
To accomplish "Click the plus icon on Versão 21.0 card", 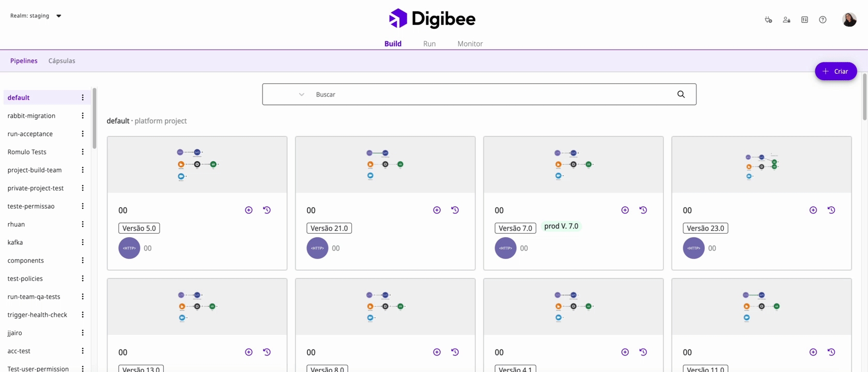I will (x=437, y=210).
